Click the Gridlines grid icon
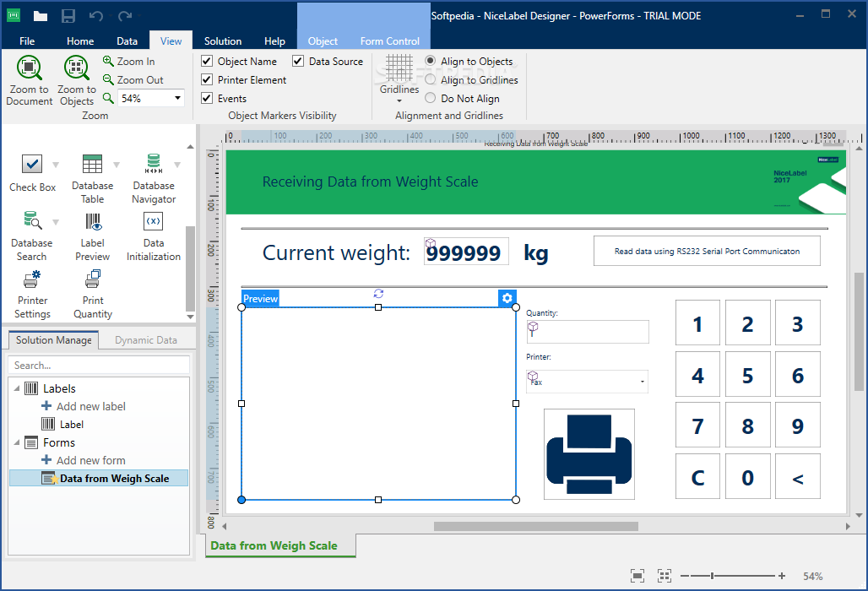This screenshot has width=868, height=591. click(399, 68)
